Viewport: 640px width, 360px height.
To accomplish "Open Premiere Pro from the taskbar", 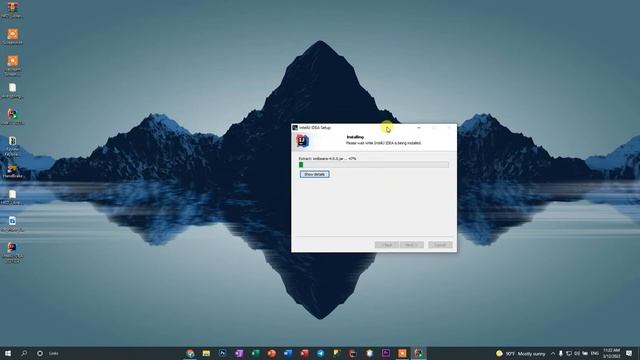I will [x=386, y=353].
